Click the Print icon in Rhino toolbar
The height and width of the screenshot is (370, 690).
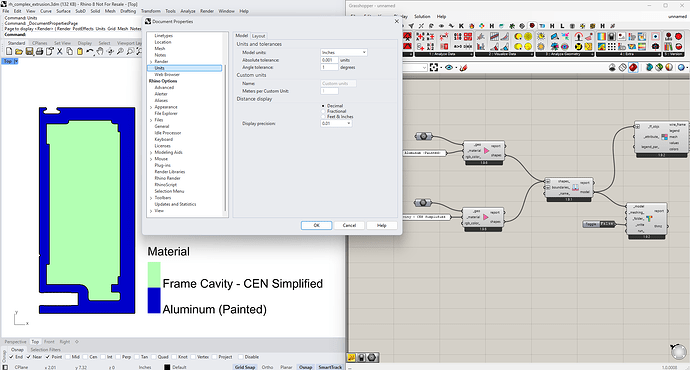pyautogui.click(x=39, y=51)
